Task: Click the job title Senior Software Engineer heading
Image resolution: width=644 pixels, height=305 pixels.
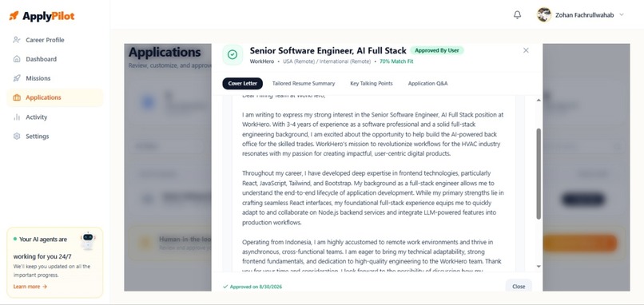Action: pyautogui.click(x=328, y=50)
